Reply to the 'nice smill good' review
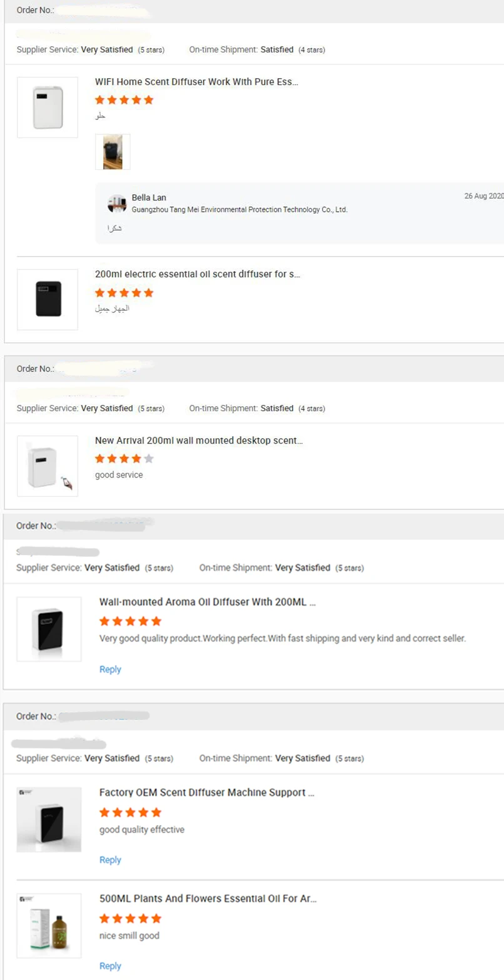 (110, 966)
